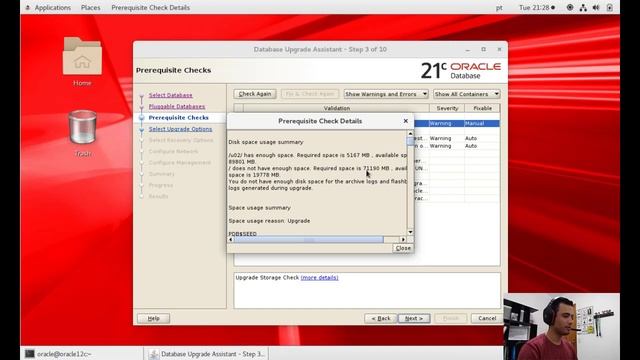Maximize the Database Upgrade Assistant window
The width and height of the screenshot is (640, 360).
[483, 49]
